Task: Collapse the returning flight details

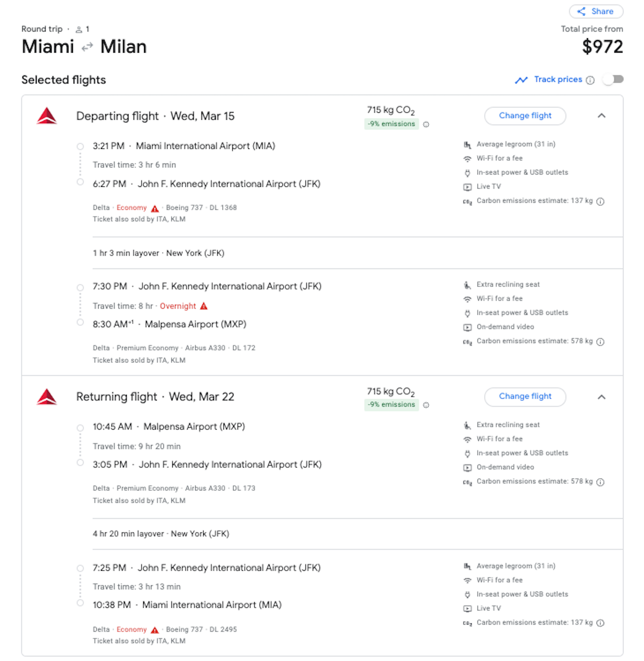Action: click(602, 397)
